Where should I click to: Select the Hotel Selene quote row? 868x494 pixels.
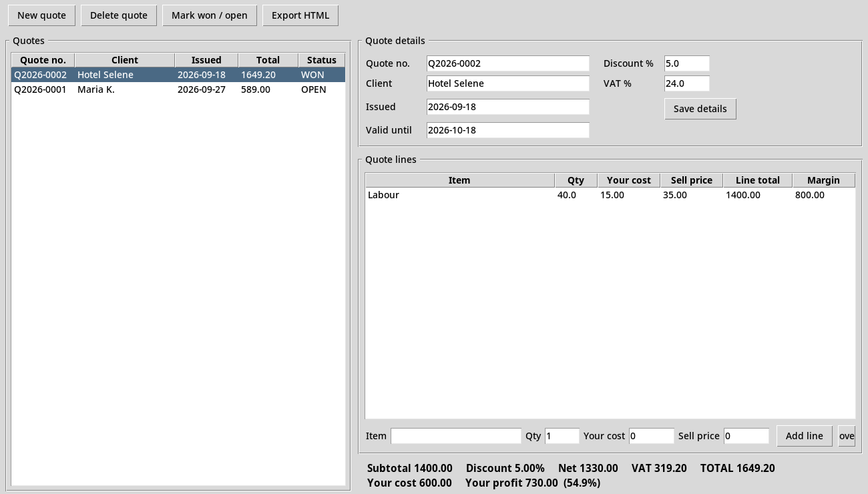178,75
